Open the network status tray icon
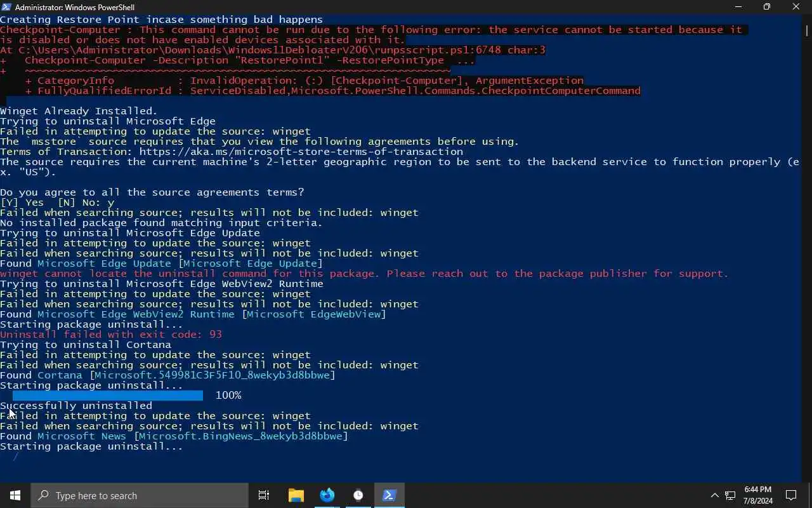This screenshot has height=508, width=812. coord(730,495)
